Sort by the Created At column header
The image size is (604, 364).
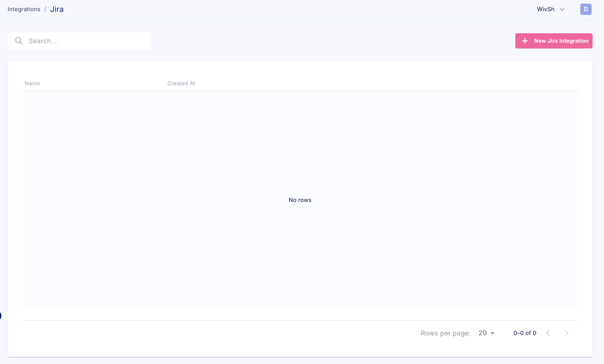(181, 83)
